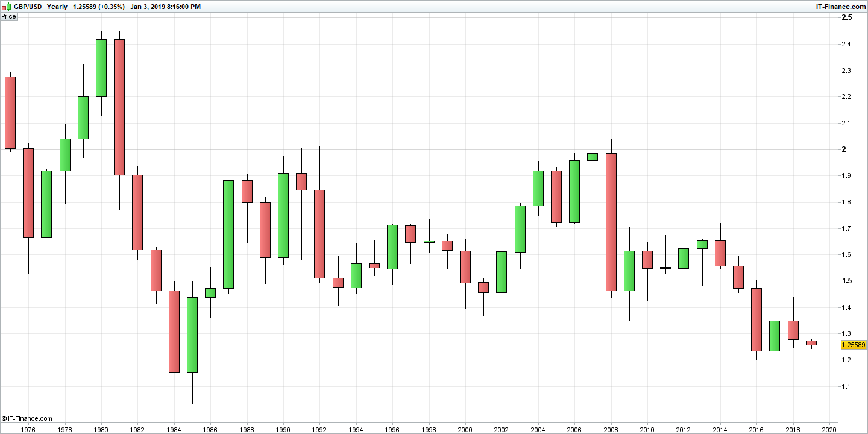The width and height of the screenshot is (868, 434).
Task: Click the © IT-Finance.com copyright text
Action: (27, 418)
